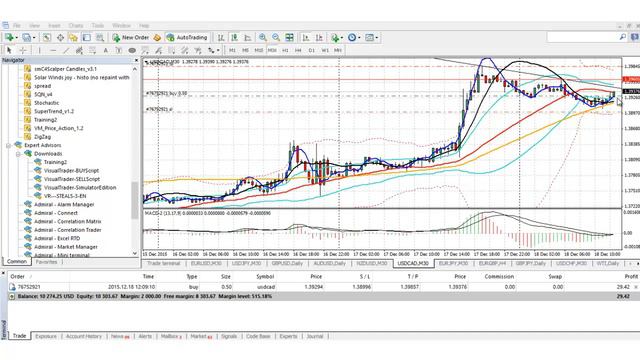The height and width of the screenshot is (360, 640).
Task: Select VisualTrader-BUYScript in Navigator
Action: [x=71, y=171]
